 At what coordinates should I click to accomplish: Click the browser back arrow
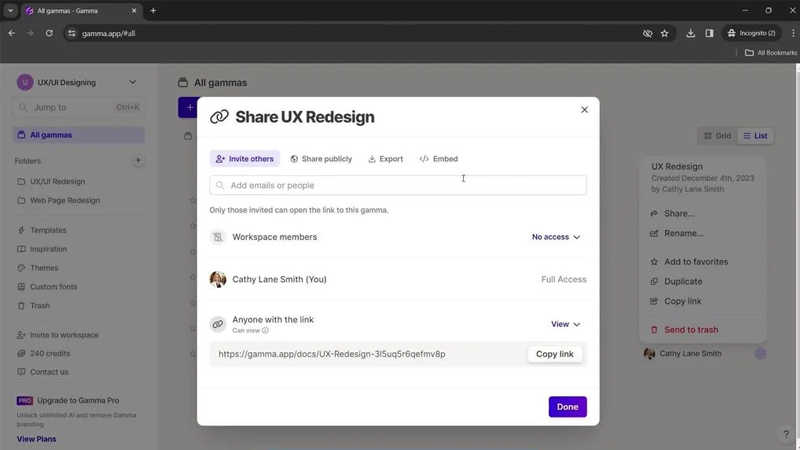click(12, 33)
